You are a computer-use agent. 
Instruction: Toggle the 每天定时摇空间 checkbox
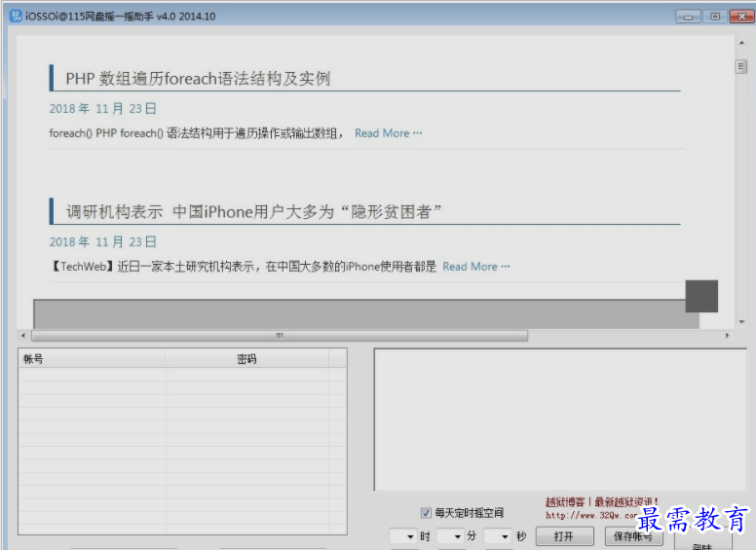point(426,513)
